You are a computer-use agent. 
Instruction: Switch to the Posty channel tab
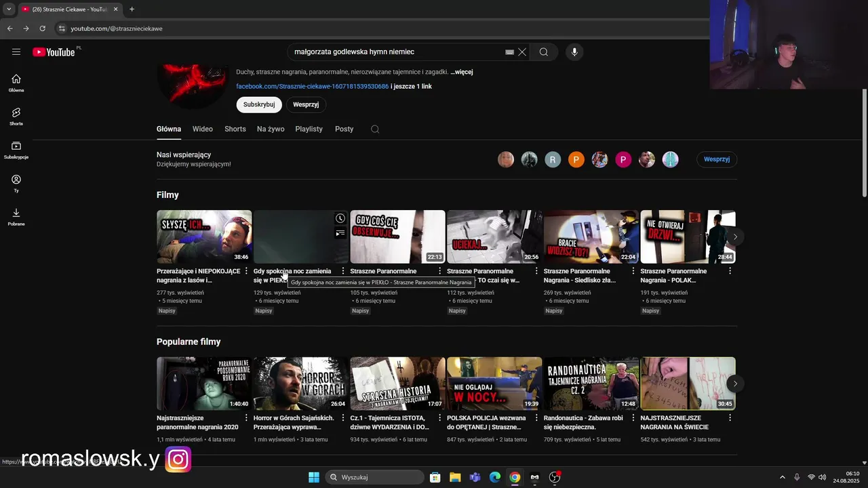click(x=344, y=129)
